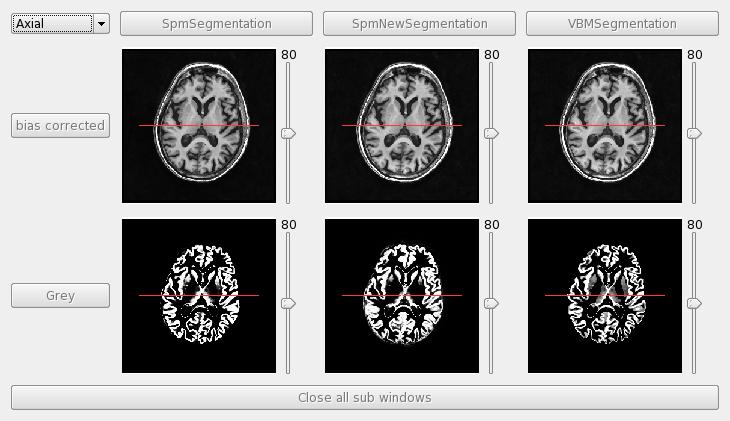Click the SpmNewSegmentation bias corrected brain image
This screenshot has height=421, width=730.
pyautogui.click(x=402, y=126)
